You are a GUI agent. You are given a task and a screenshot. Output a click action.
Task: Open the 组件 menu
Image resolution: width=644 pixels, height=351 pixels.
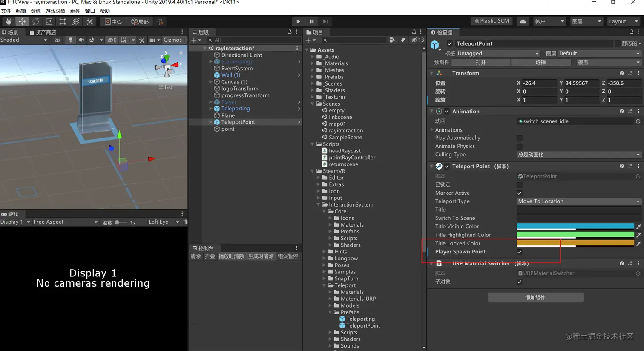coord(75,11)
